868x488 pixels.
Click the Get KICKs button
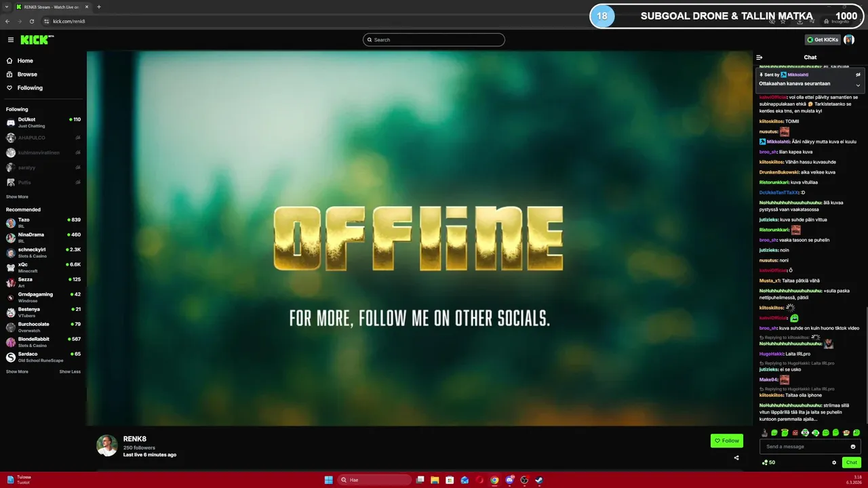[x=823, y=40]
